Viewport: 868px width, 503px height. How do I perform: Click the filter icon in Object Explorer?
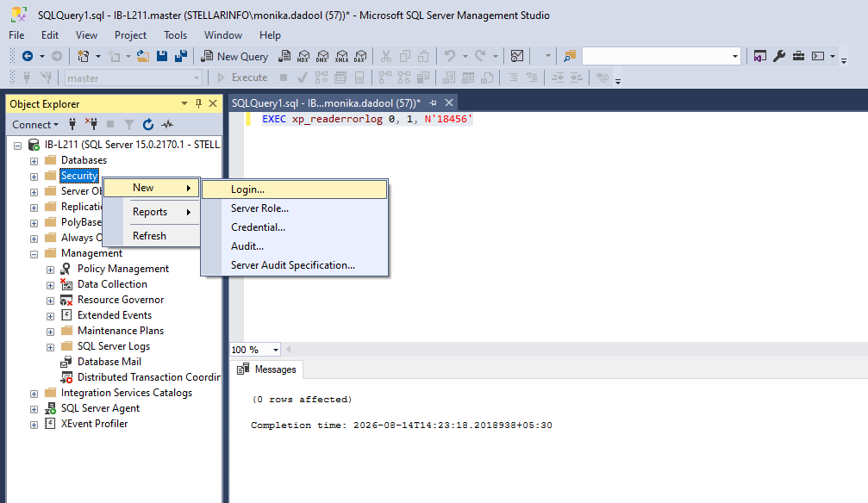129,125
